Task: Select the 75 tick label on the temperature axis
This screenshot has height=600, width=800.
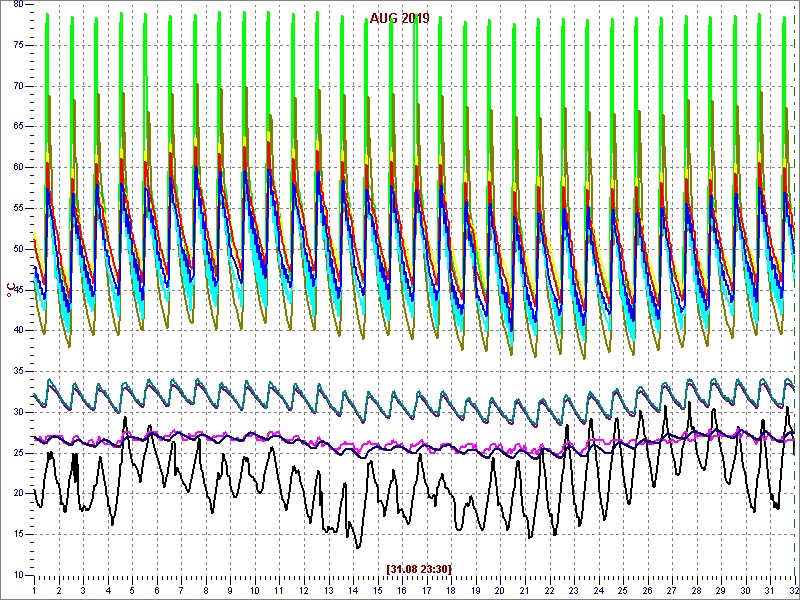Action: click(x=18, y=45)
